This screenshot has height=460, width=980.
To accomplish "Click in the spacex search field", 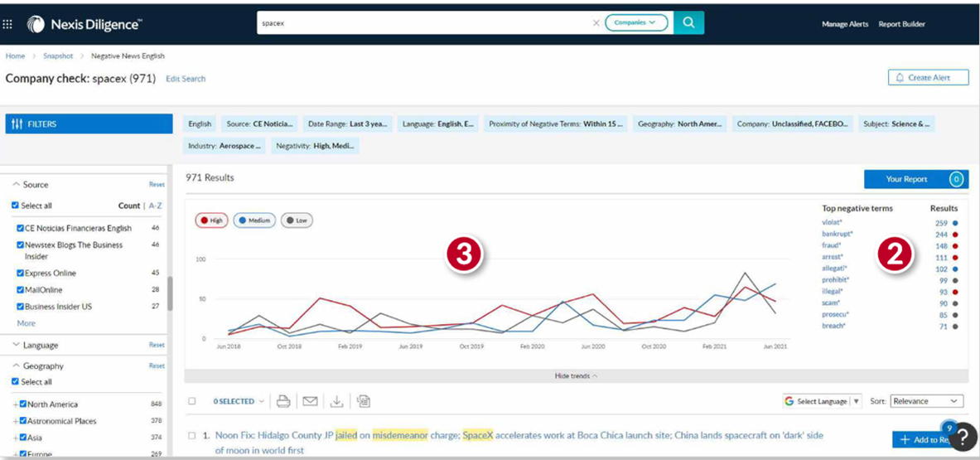I will pyautogui.click(x=425, y=22).
